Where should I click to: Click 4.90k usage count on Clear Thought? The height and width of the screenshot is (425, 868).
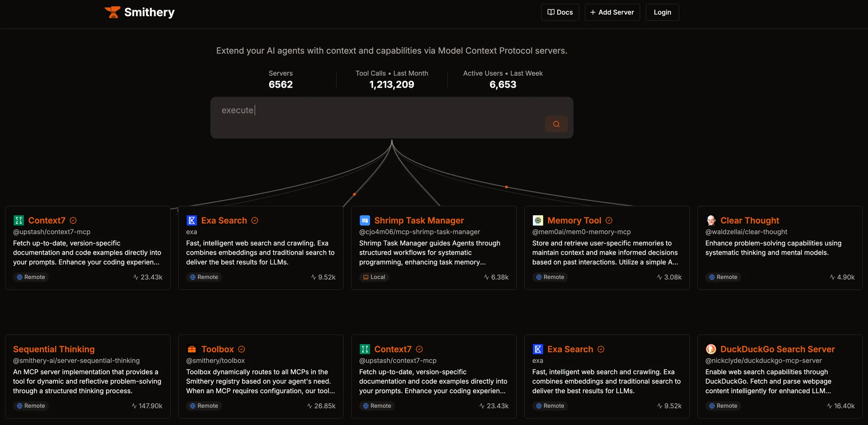pos(842,277)
